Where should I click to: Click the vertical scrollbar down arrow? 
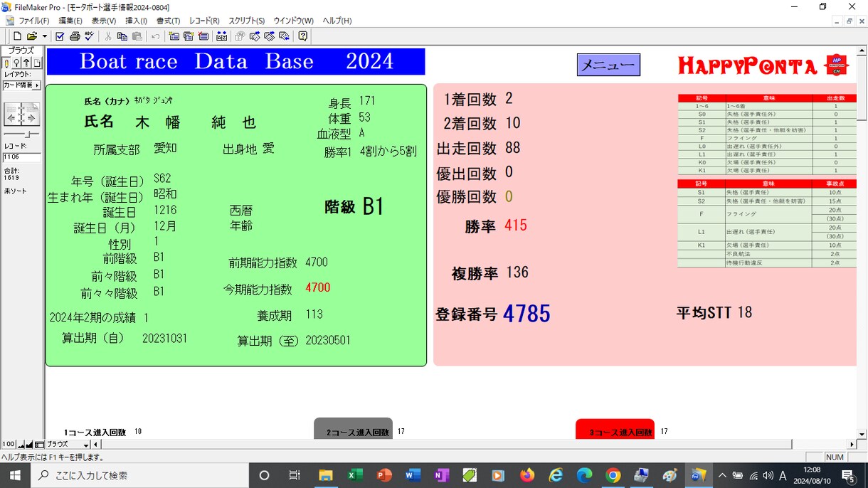(862, 433)
